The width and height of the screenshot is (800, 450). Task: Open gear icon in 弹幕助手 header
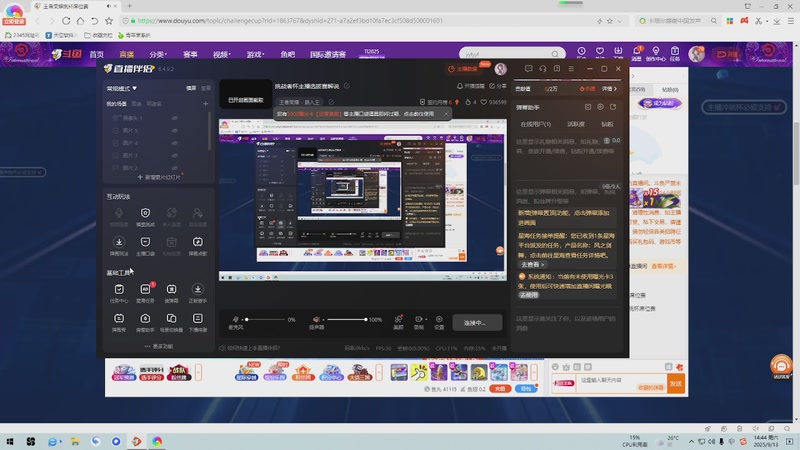(x=600, y=107)
